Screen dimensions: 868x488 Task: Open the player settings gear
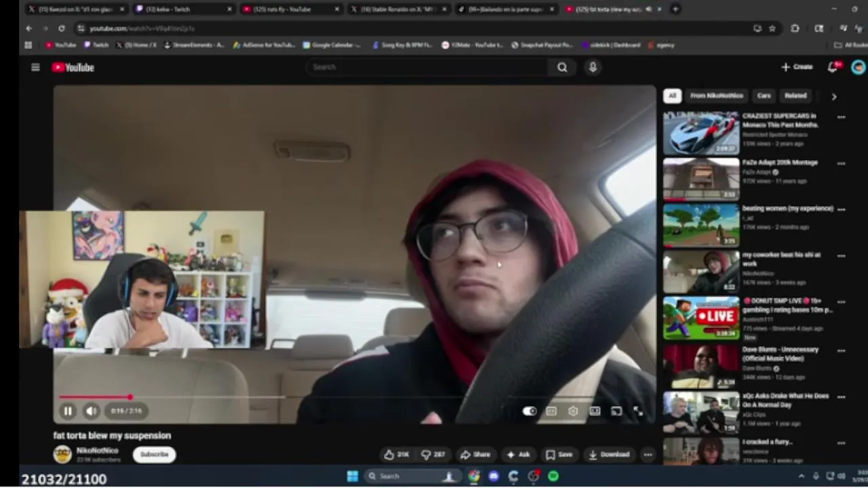[573, 411]
